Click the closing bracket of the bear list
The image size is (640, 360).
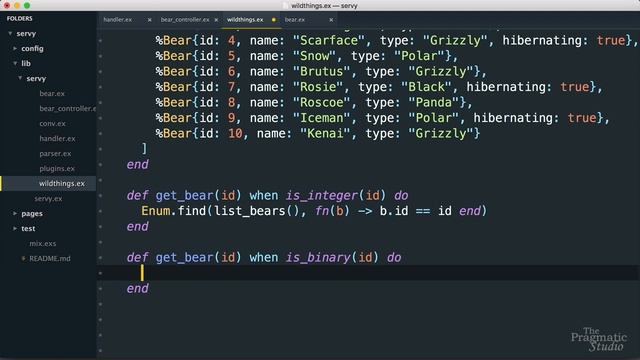(144, 148)
